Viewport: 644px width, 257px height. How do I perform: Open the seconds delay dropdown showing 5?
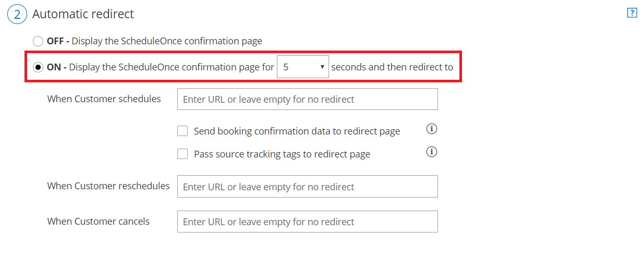click(302, 67)
